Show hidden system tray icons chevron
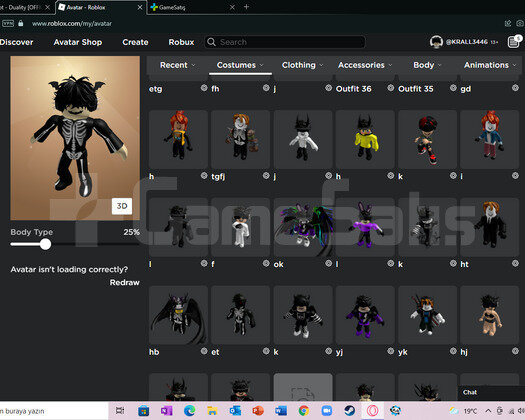 [488, 411]
